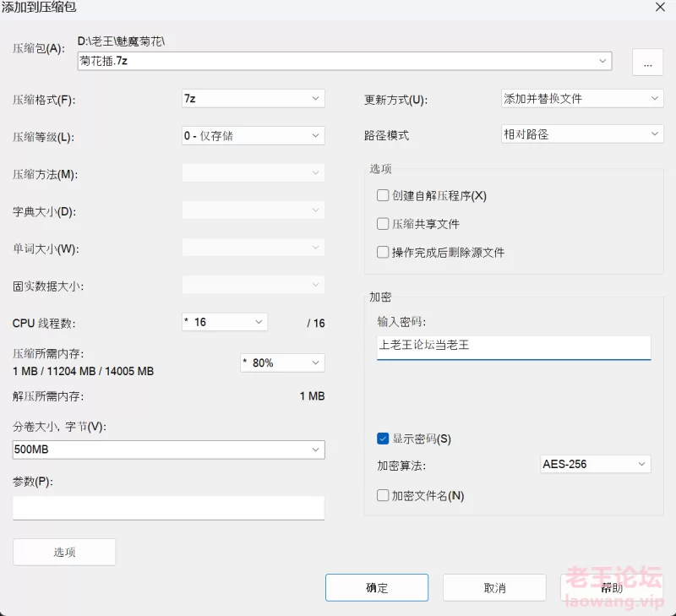Enable the 加密文件名 checkbox
This screenshot has width=676, height=616.
coord(383,496)
